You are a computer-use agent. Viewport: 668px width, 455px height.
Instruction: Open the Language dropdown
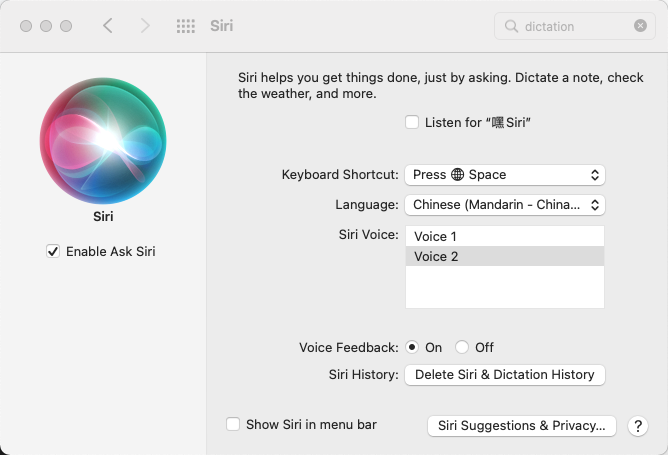[x=505, y=205]
